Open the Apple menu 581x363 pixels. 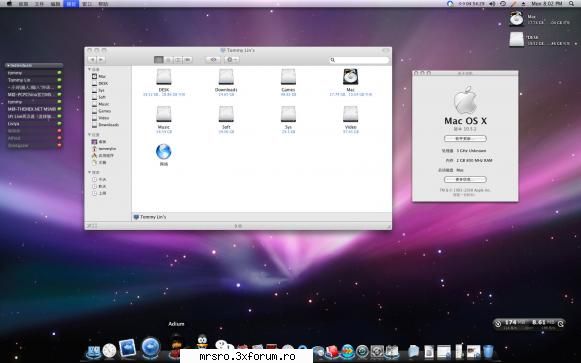(9, 4)
